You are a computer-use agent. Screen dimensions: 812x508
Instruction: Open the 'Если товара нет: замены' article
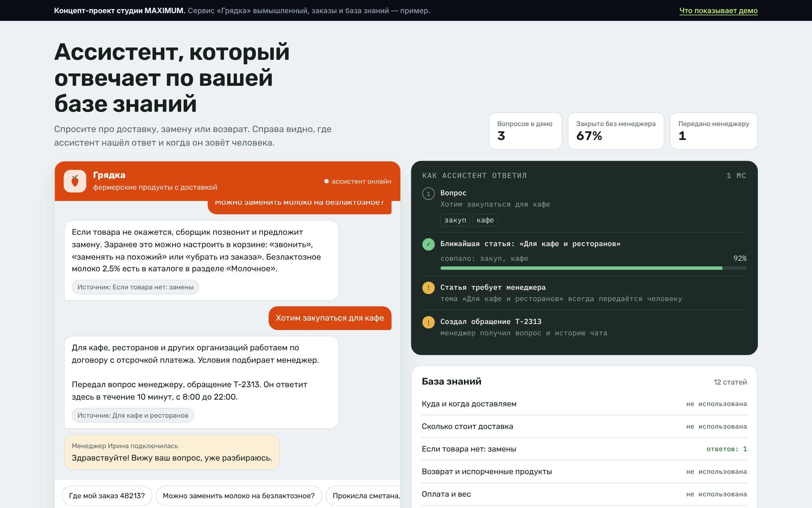pos(584,449)
